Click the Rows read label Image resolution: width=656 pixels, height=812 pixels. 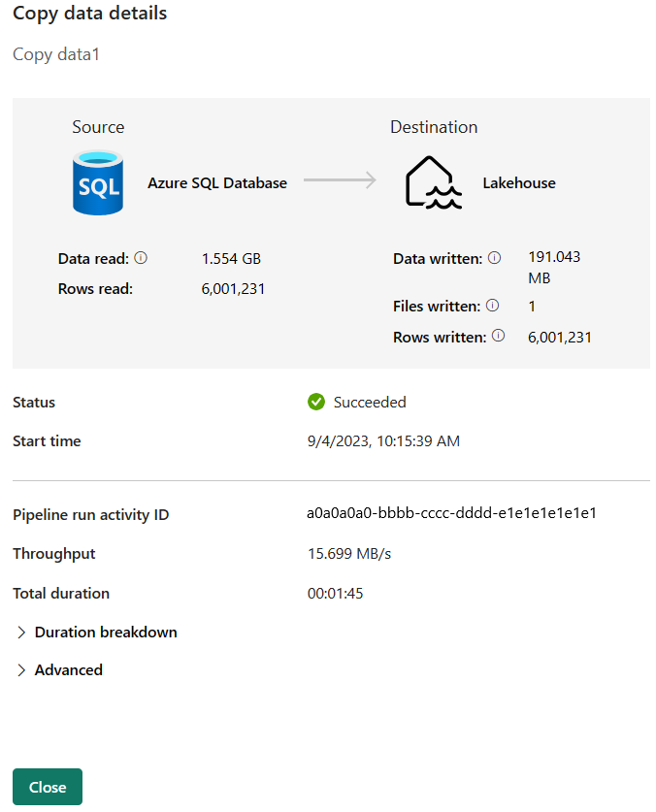coord(95,289)
